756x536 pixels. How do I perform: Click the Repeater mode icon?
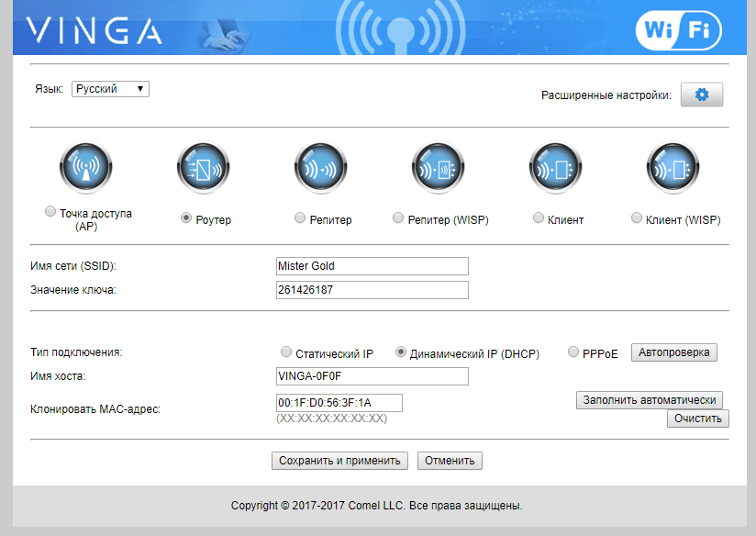tap(320, 169)
